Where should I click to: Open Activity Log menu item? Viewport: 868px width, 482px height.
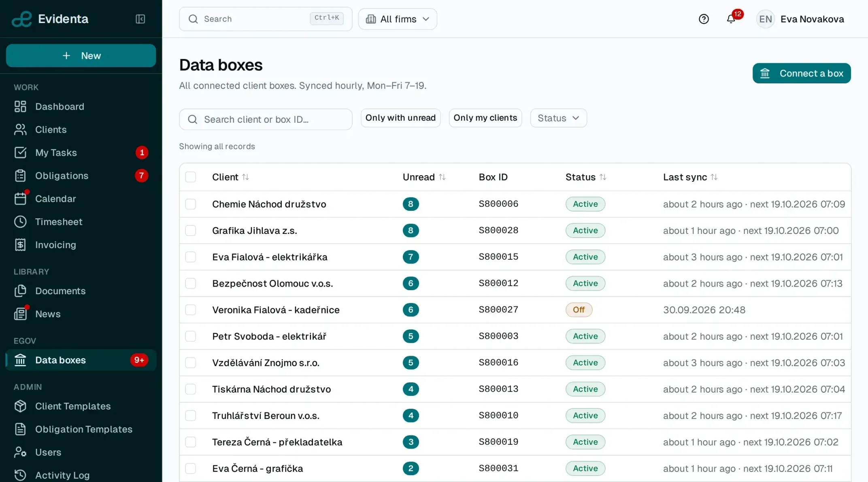click(x=81, y=475)
